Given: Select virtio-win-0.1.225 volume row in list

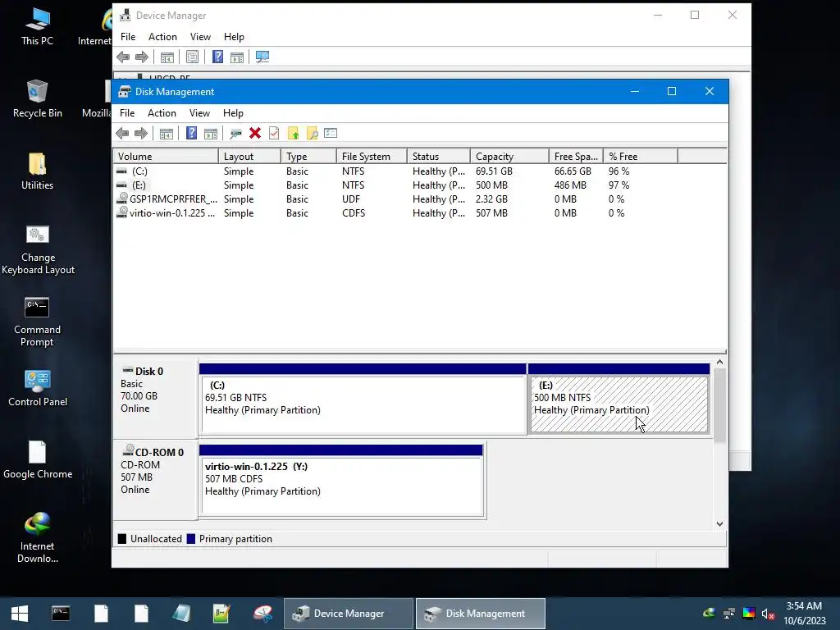Looking at the screenshot, I should click(395, 213).
